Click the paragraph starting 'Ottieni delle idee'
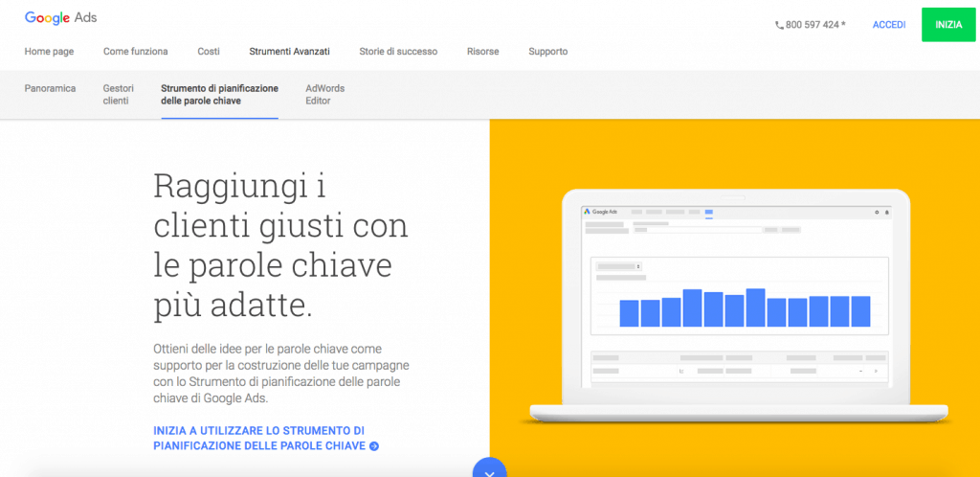980x477 pixels. pyautogui.click(x=281, y=374)
